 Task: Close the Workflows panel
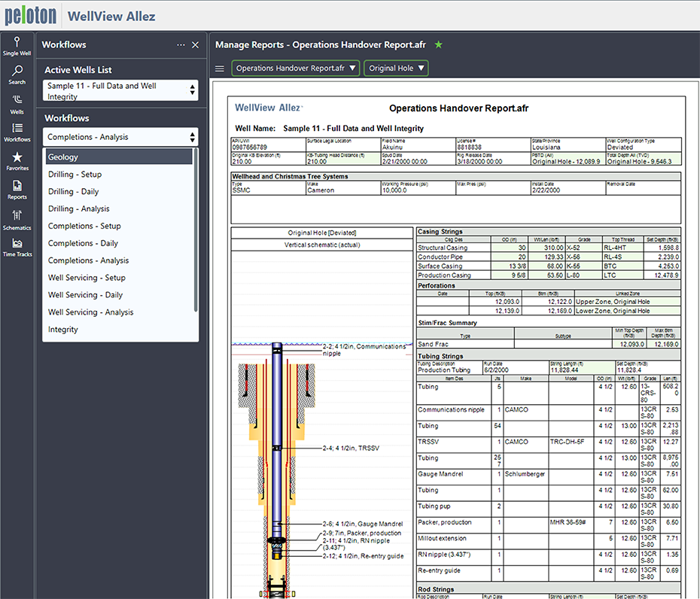click(x=196, y=44)
